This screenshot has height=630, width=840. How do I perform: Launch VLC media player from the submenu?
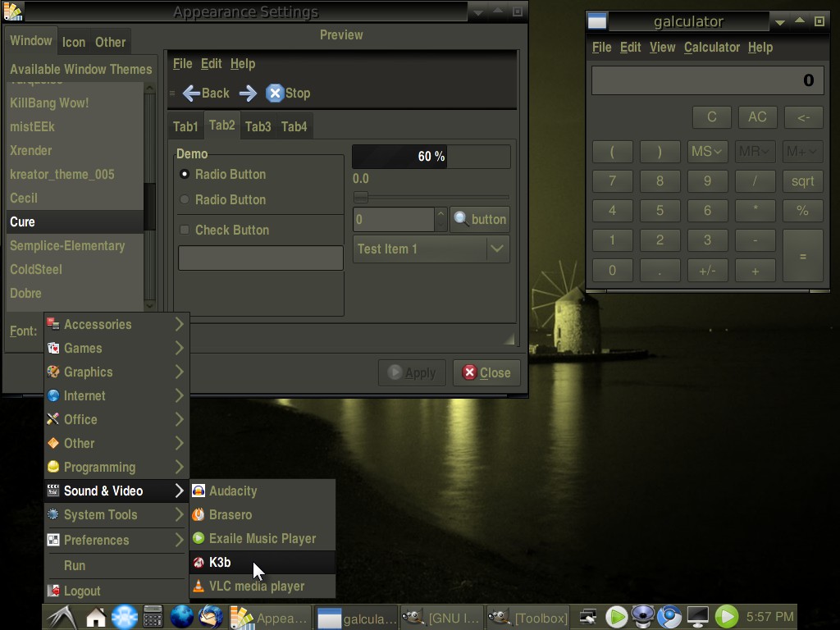point(262,586)
